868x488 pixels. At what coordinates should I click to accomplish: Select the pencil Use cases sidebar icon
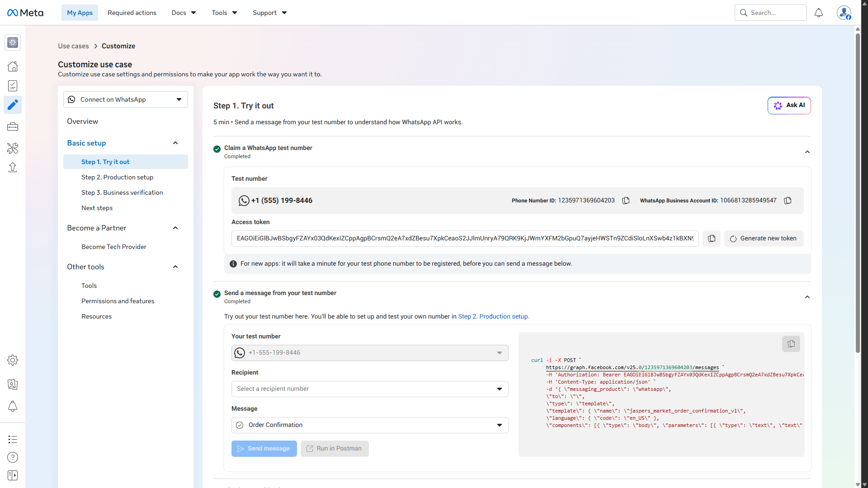(13, 105)
